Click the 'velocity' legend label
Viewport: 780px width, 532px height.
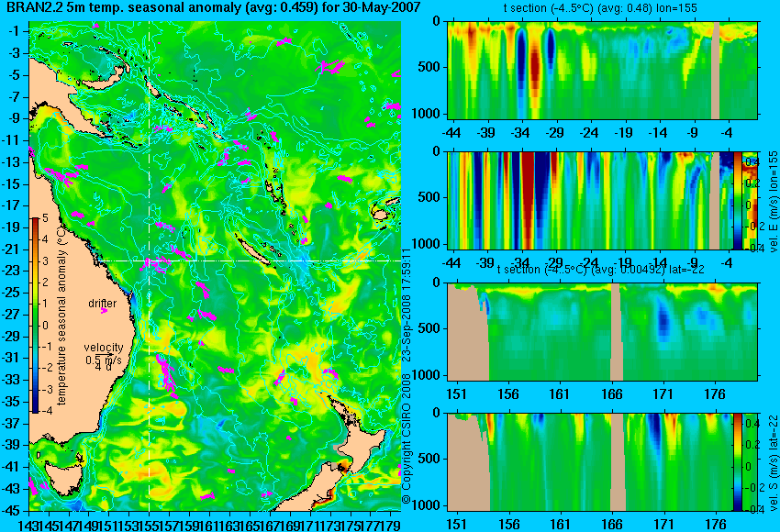tap(104, 348)
